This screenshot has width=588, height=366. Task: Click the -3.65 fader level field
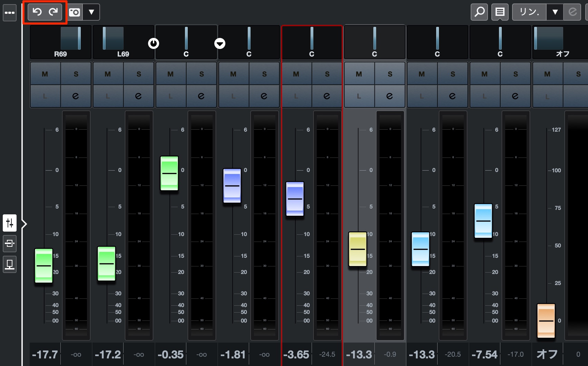(x=296, y=354)
